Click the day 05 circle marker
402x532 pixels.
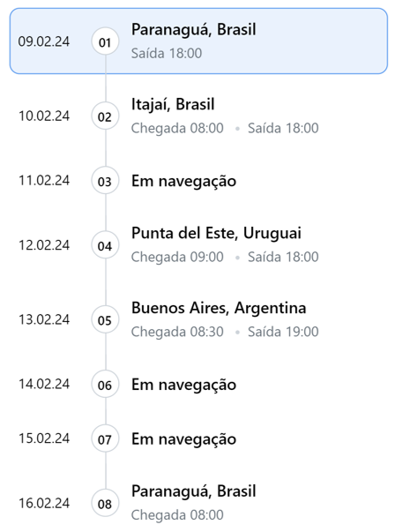click(105, 319)
